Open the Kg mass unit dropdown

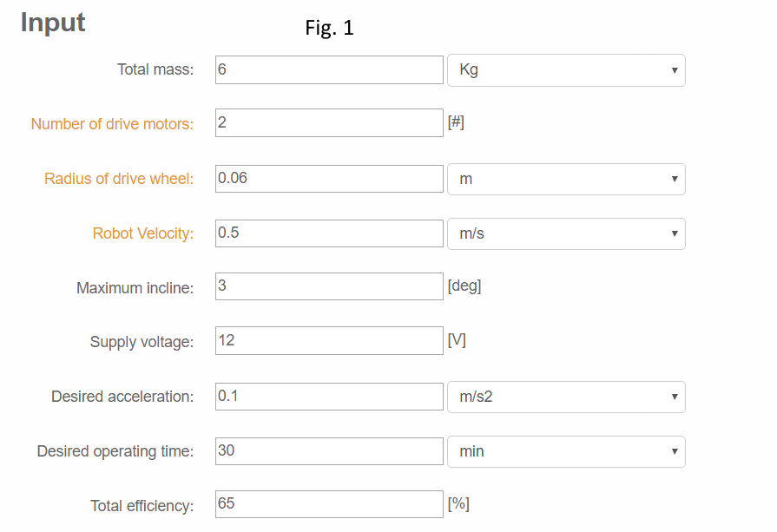click(x=566, y=70)
